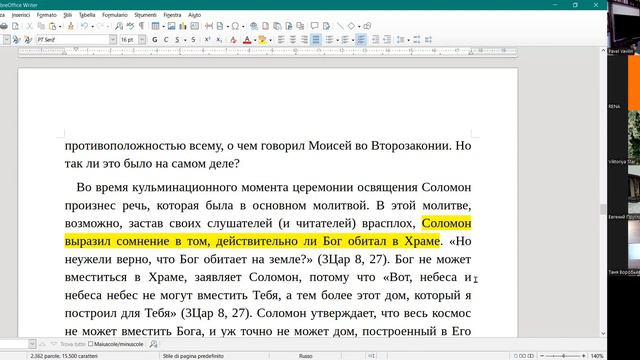
Task: Click the Cut scissors icon
Action: point(29,26)
